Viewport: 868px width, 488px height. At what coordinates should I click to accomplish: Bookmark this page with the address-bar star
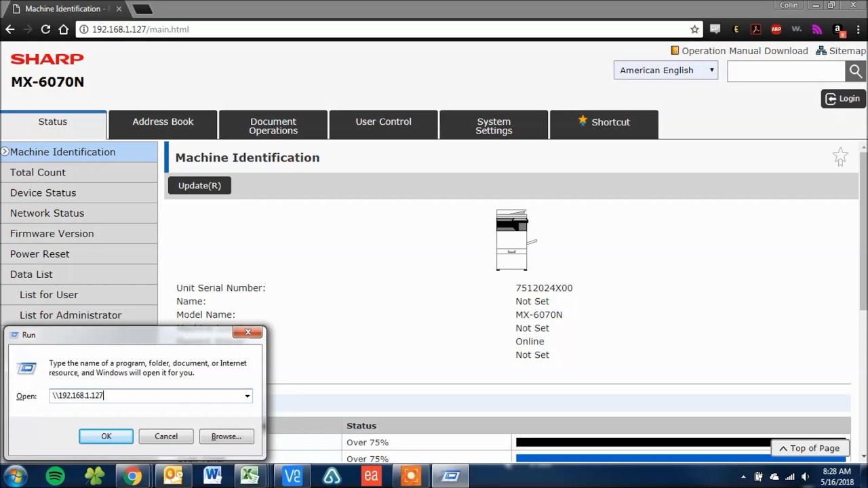tap(694, 29)
